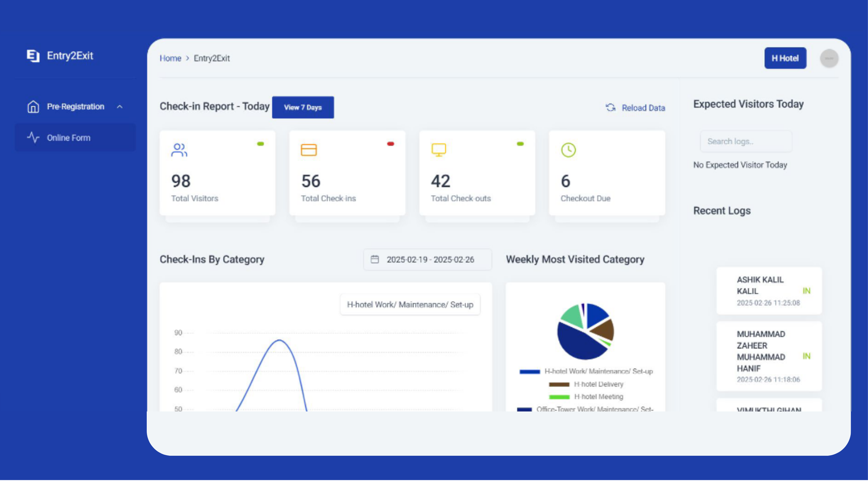Click the 6 Checkout Due value
Image resolution: width=868 pixels, height=481 pixels.
click(x=565, y=181)
